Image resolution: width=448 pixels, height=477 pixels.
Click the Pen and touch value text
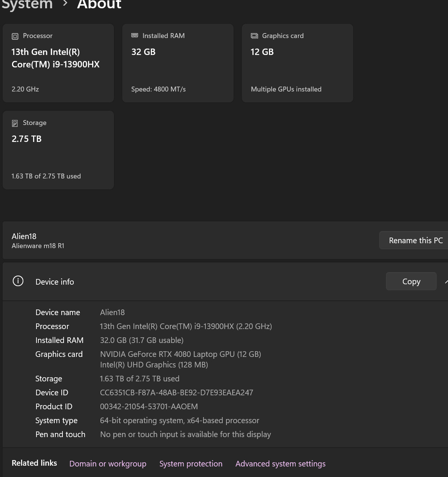pyautogui.click(x=185, y=434)
